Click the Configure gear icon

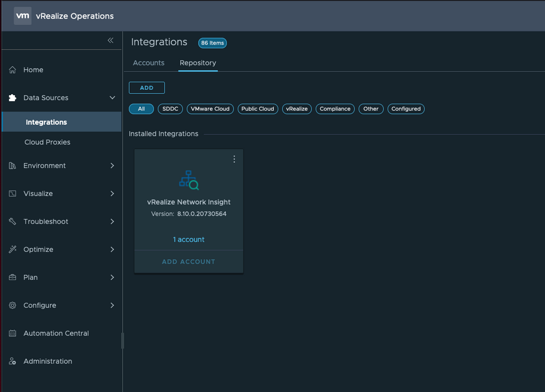[x=13, y=305]
